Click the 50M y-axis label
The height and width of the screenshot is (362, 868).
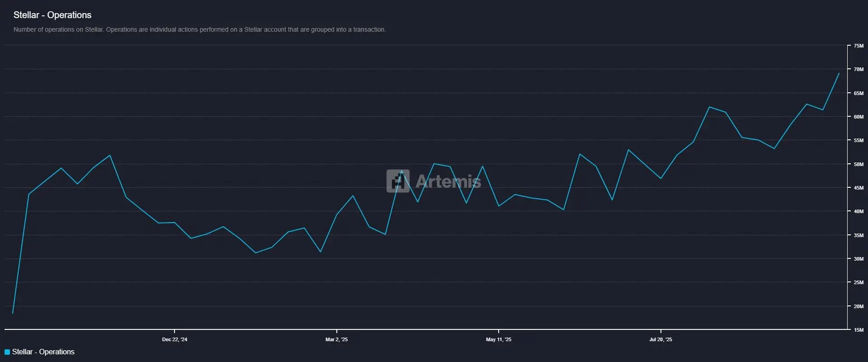tap(859, 164)
